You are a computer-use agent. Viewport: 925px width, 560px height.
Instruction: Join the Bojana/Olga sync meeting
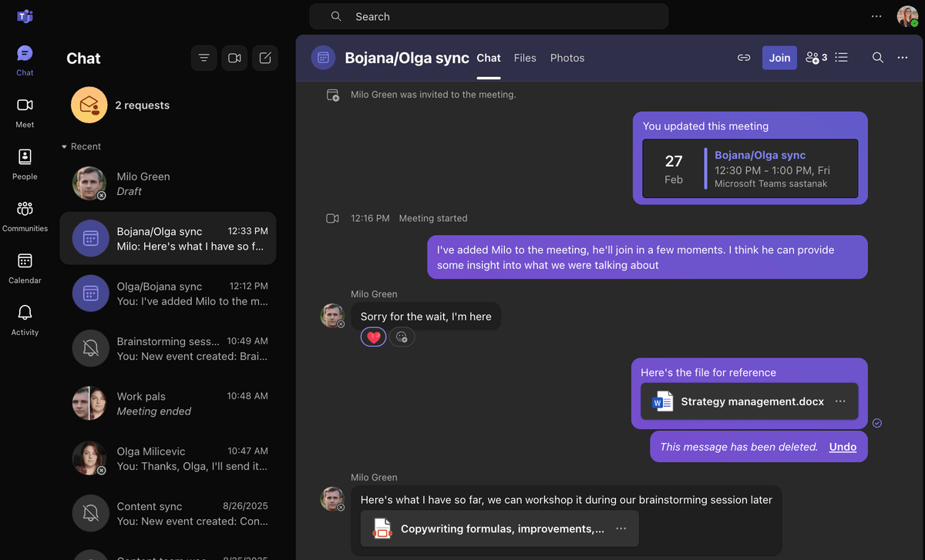click(x=779, y=57)
